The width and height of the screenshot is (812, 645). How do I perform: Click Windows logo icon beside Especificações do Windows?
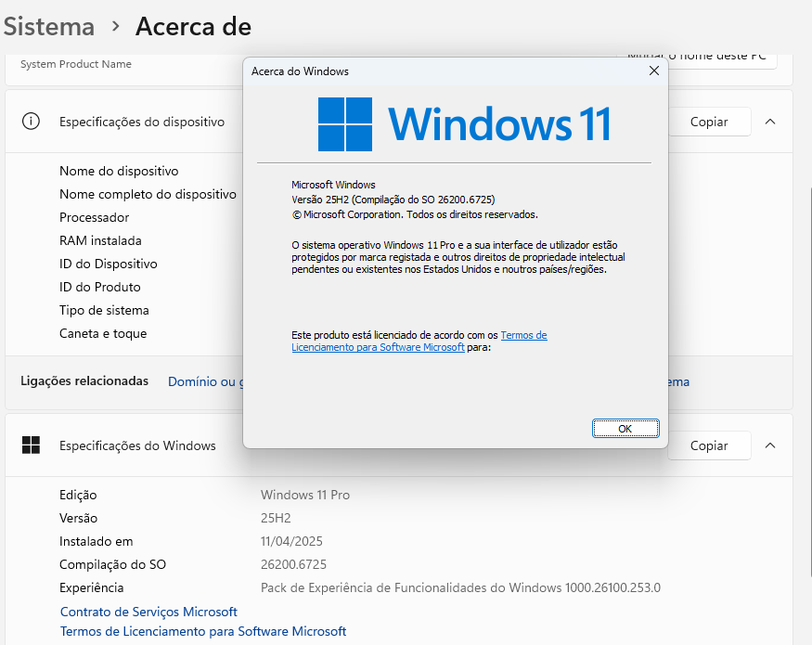pos(31,445)
